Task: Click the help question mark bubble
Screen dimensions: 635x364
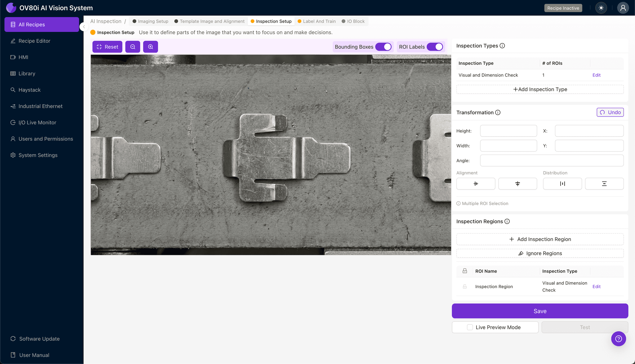Action: [619, 339]
